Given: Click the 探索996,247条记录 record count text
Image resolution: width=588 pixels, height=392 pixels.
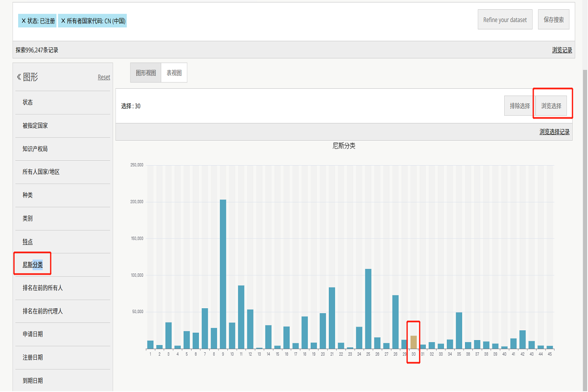Looking at the screenshot, I should click(37, 50).
